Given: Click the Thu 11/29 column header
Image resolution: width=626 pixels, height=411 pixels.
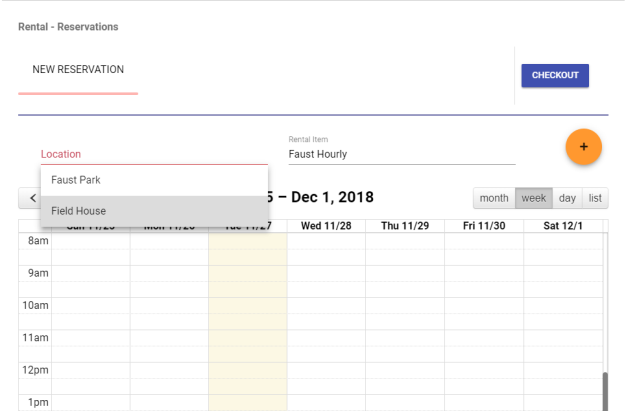Looking at the screenshot, I should [405, 225].
